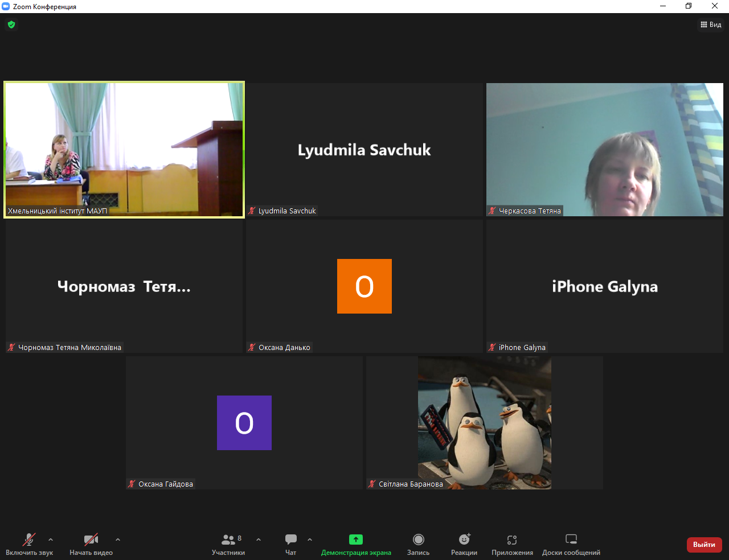Expand the arrow beside Чат

tap(310, 540)
